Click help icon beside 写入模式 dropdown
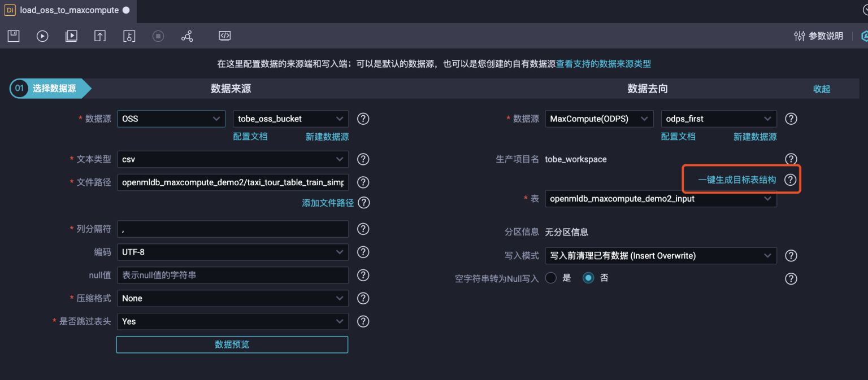This screenshot has height=380, width=868. (792, 256)
